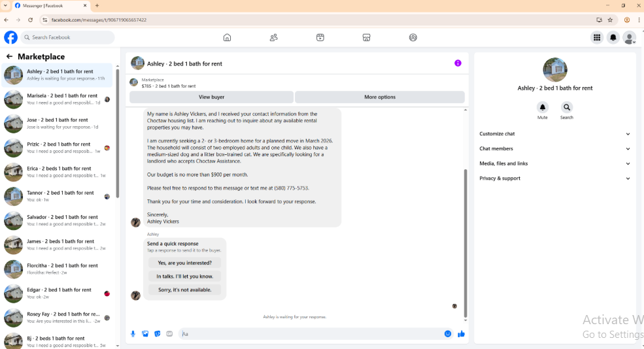The image size is (644, 349).
Task: Open Marisela conversation
Action: tap(57, 99)
